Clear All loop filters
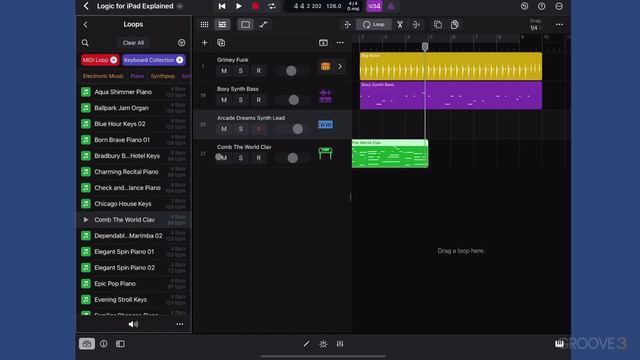 [x=133, y=43]
